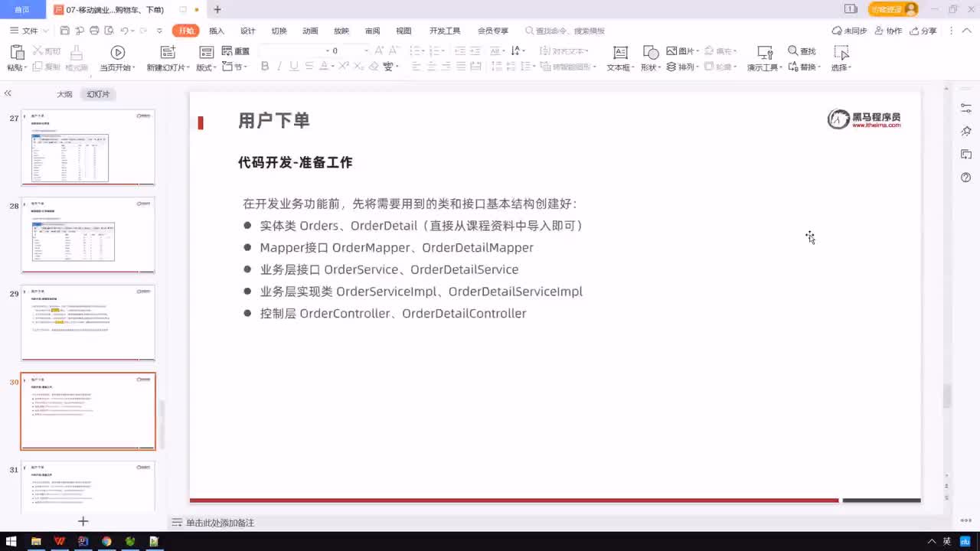
Task: Start slideshow from current slide
Action: pyautogui.click(x=117, y=52)
